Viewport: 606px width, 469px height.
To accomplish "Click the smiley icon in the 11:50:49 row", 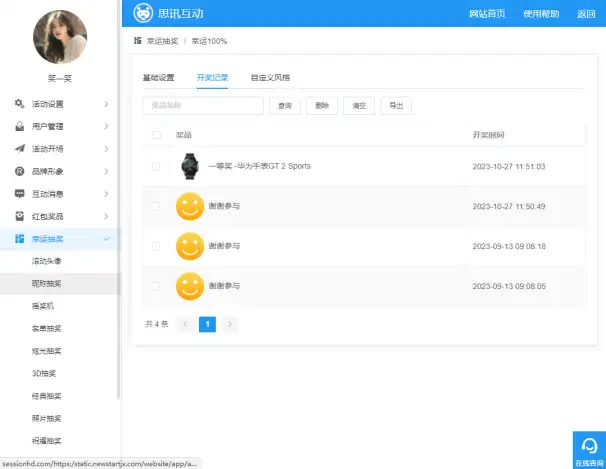I will 190,206.
